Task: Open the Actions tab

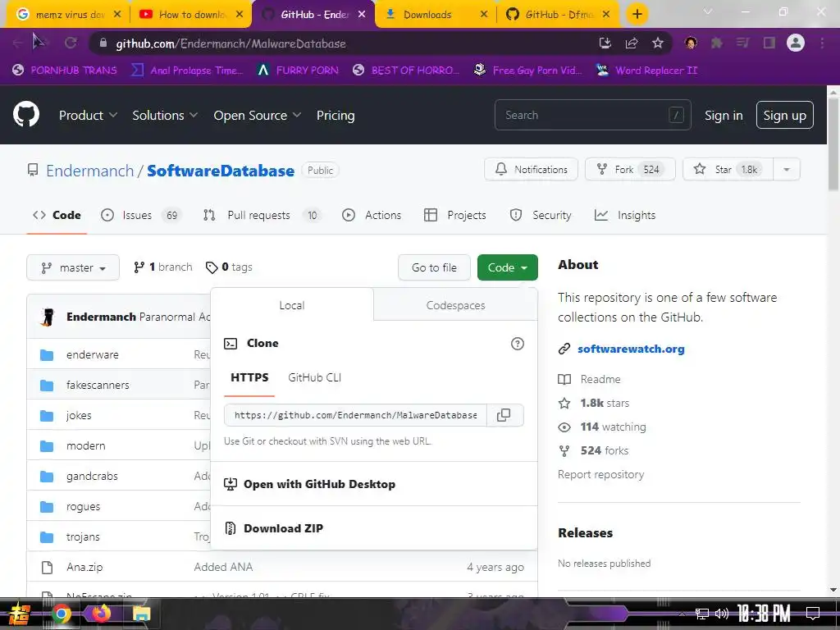Action: (x=372, y=216)
